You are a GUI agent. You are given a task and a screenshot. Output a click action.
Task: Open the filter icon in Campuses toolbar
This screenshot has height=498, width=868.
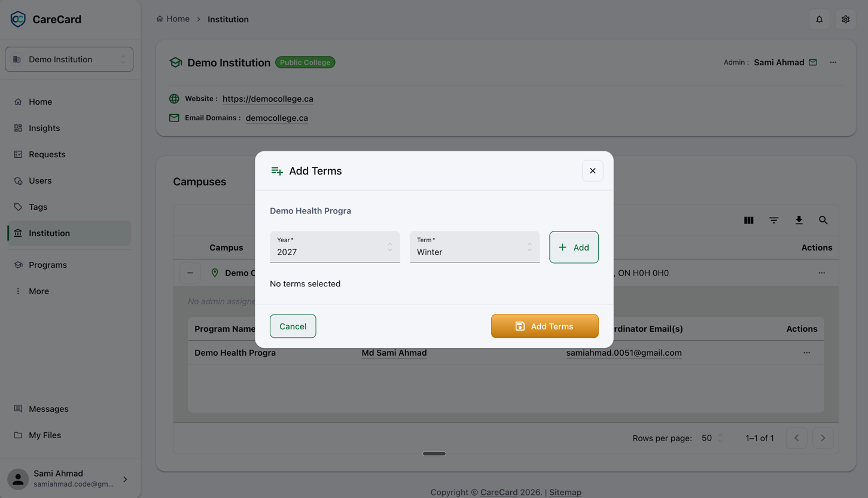tap(773, 221)
